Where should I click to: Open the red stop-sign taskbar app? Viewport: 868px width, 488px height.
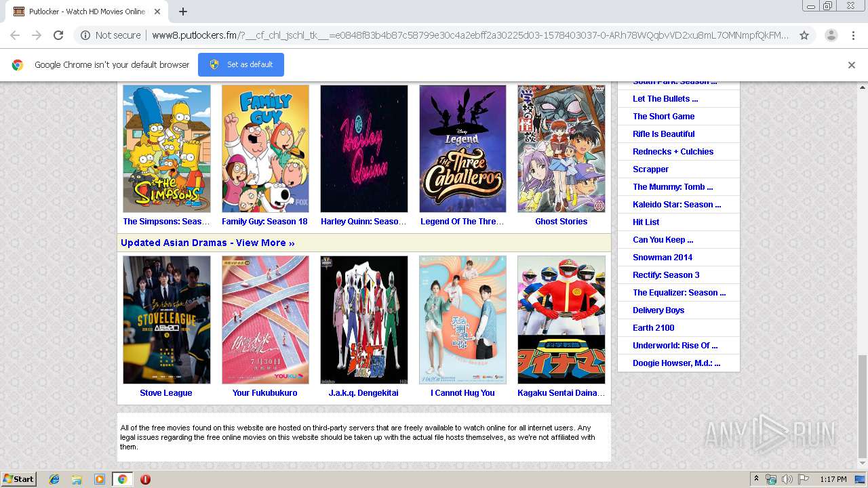[x=145, y=479]
